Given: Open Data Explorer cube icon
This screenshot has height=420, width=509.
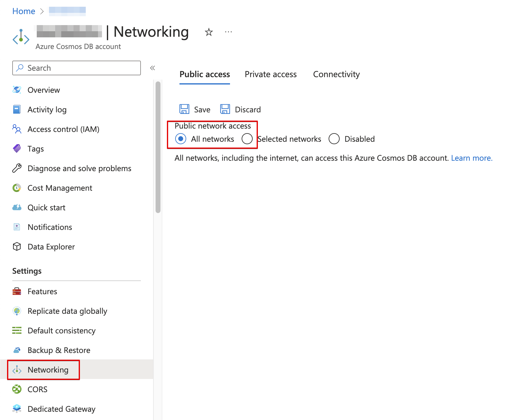Looking at the screenshot, I should pyautogui.click(x=17, y=247).
